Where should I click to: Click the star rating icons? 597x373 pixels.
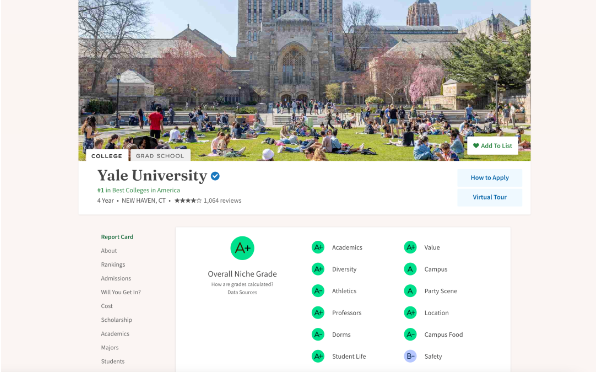(188, 201)
